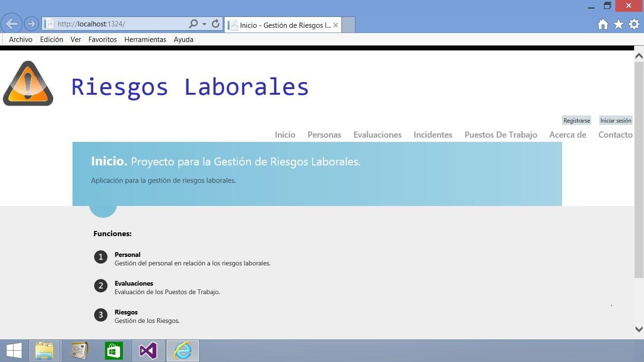The image size is (644, 362).
Task: Launch Visual Studio from the taskbar
Action: click(x=148, y=350)
